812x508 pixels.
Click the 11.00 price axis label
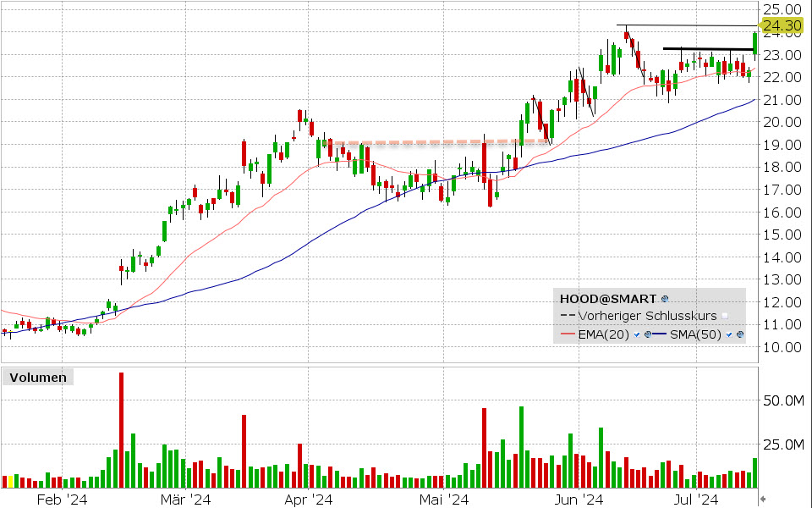pos(783,324)
